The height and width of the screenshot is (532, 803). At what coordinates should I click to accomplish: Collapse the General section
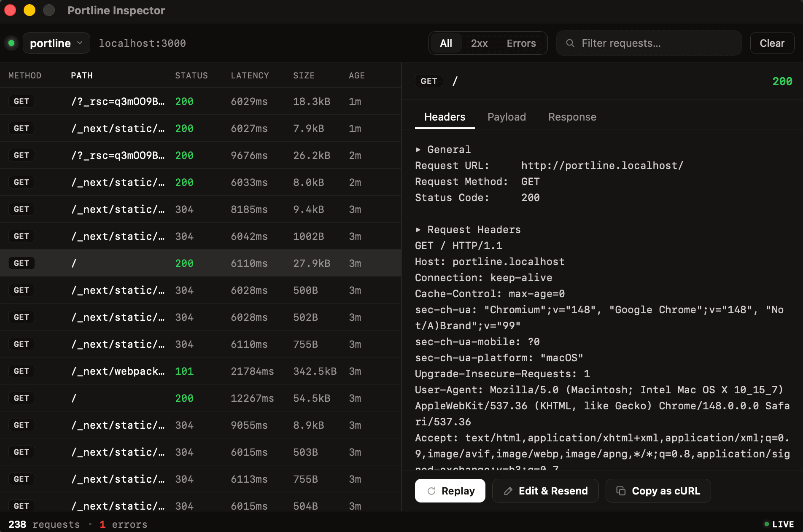tap(443, 149)
